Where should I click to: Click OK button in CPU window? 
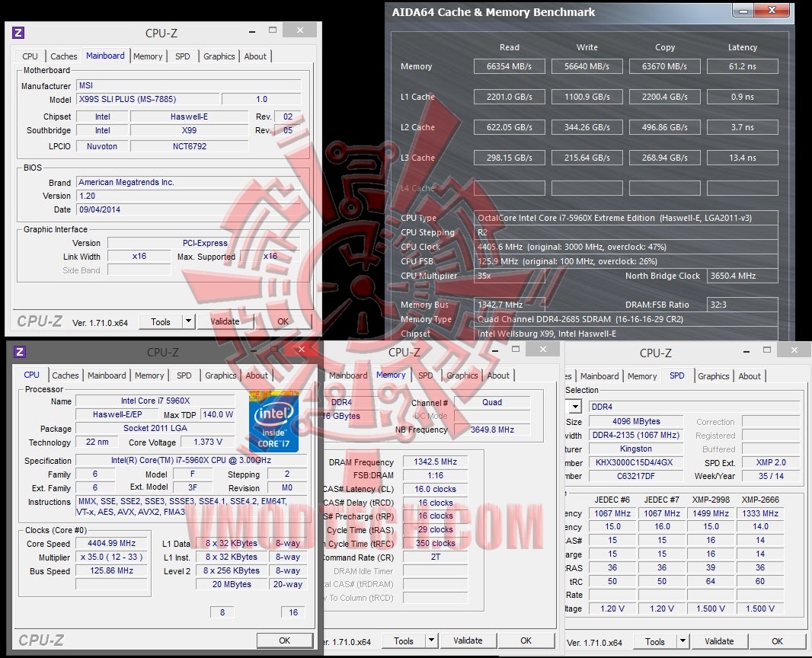(x=285, y=640)
